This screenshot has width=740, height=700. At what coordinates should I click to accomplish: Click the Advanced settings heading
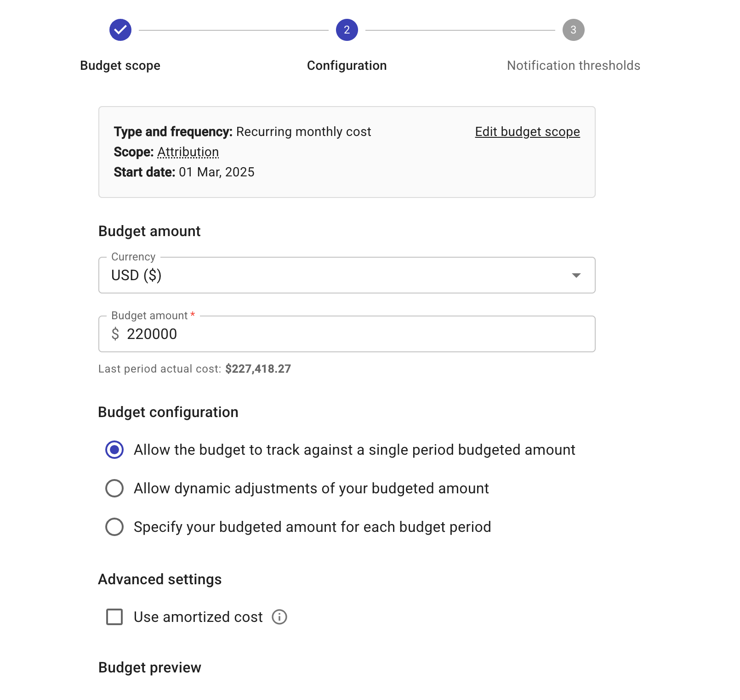click(160, 579)
